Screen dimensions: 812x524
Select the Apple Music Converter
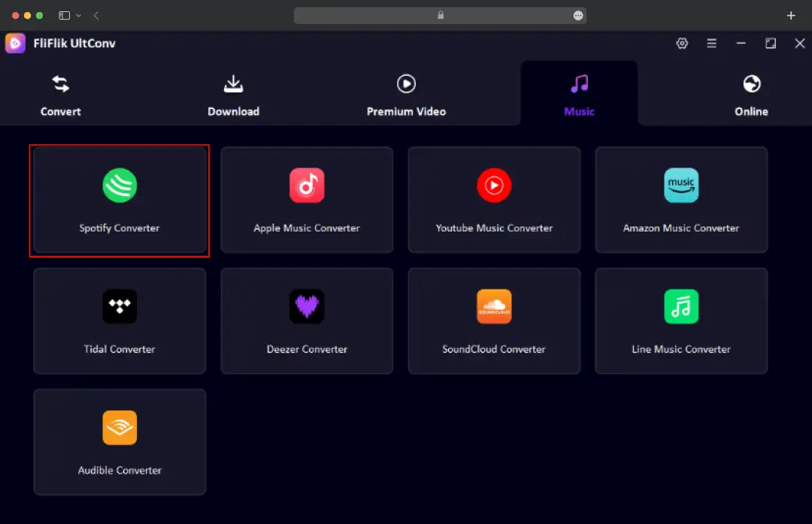point(307,199)
